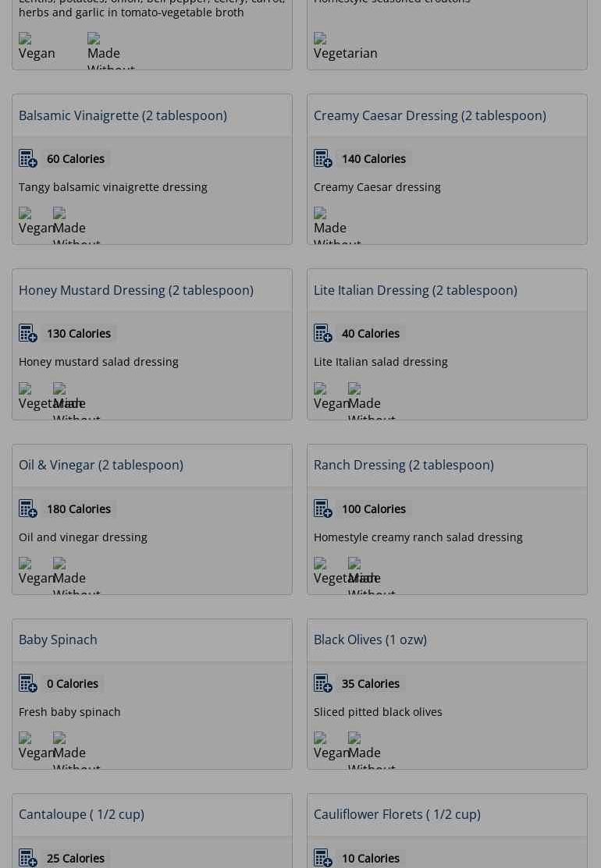Click nutrition calculator icon for Lite Italian Dressing
This screenshot has height=868, width=601.
323,334
